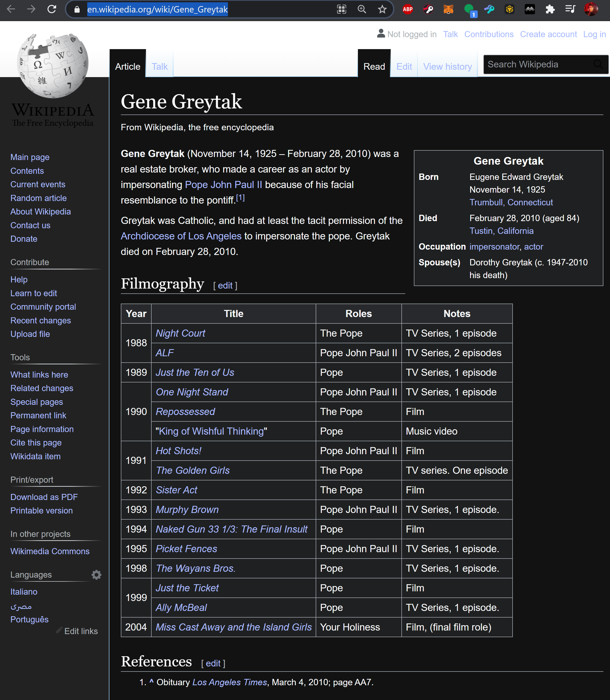610x700 pixels.
Task: Open the user Talk link at top
Action: [450, 34]
